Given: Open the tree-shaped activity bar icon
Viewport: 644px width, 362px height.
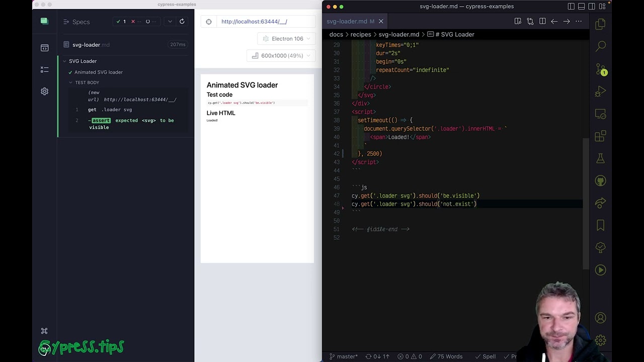Looking at the screenshot, I should pos(600,247).
